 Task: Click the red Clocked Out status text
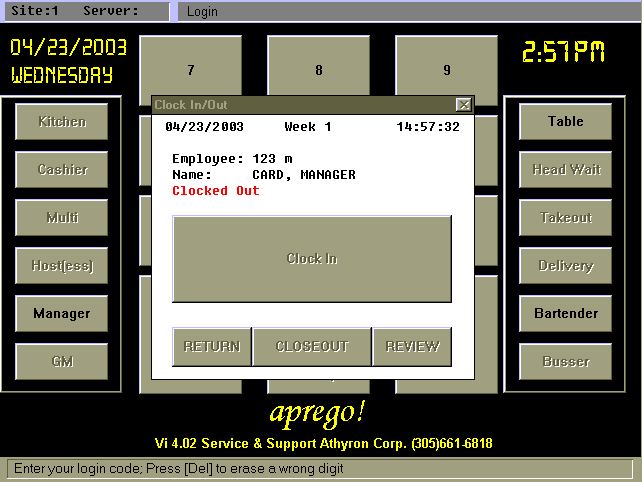(216, 191)
